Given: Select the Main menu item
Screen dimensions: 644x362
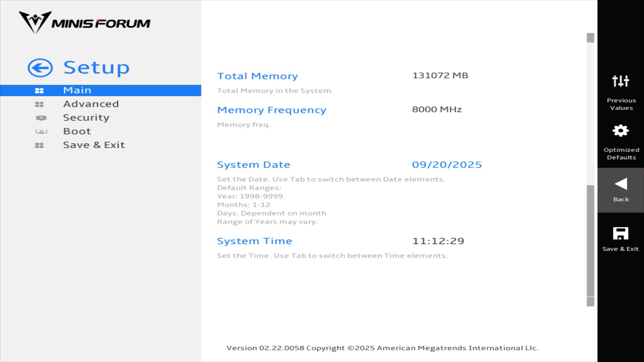Looking at the screenshot, I should tap(77, 90).
